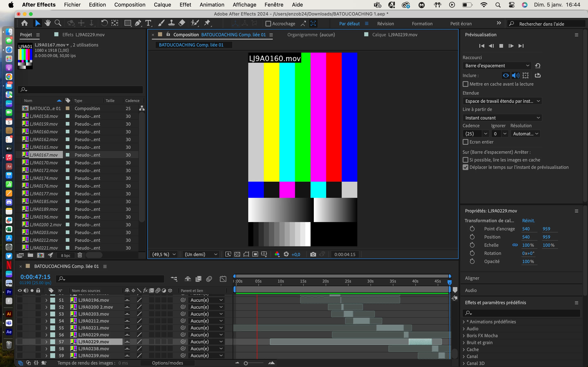Click the Rotation stopwatch in Properties
588x367 pixels.
(x=472, y=253)
